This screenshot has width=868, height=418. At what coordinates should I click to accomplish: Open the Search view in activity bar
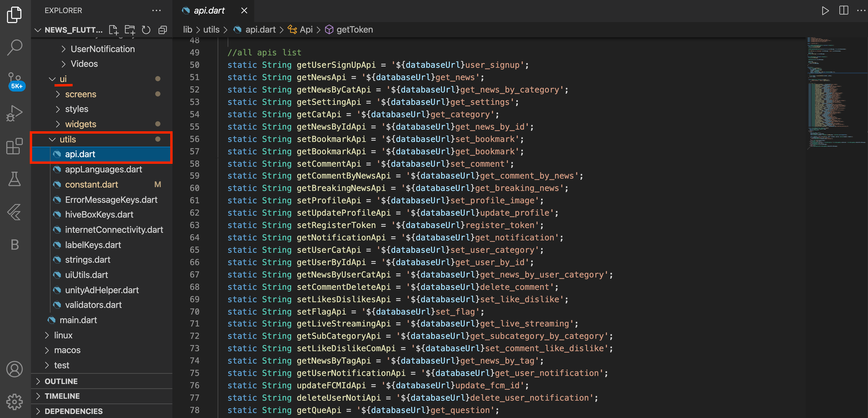(x=15, y=48)
